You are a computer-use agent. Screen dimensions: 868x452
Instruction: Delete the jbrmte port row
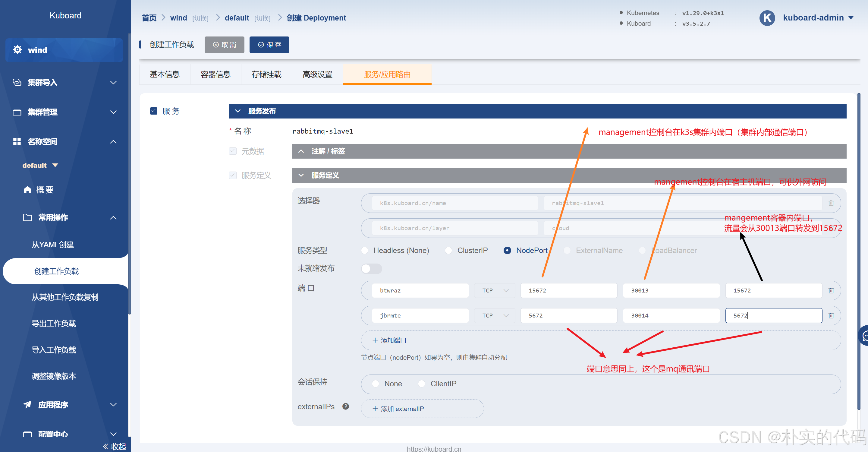[x=831, y=315]
